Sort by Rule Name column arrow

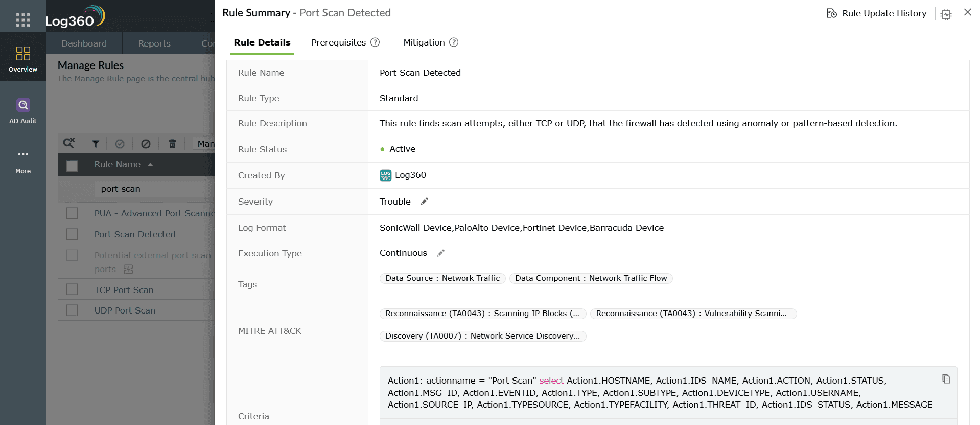150,165
